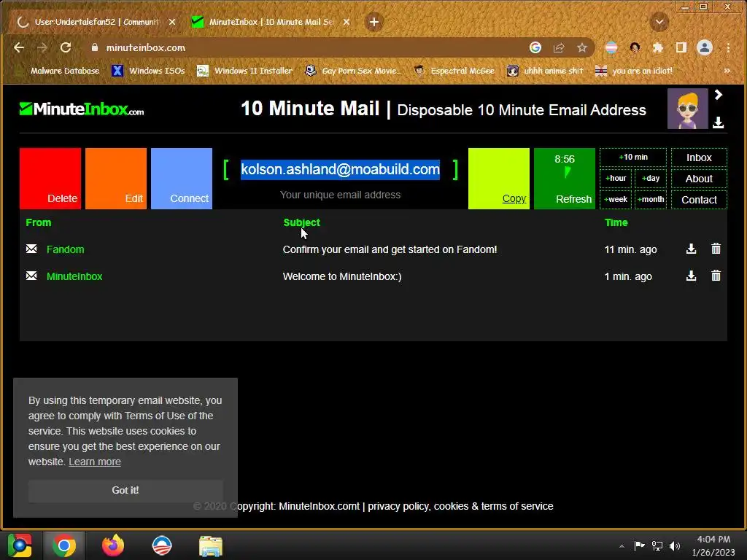Open the envelope icon beside MinuteInbox
The width and height of the screenshot is (747, 560).
click(x=31, y=276)
